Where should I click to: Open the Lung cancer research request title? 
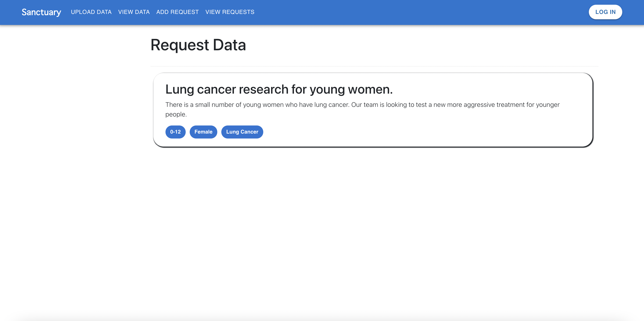pyautogui.click(x=279, y=89)
